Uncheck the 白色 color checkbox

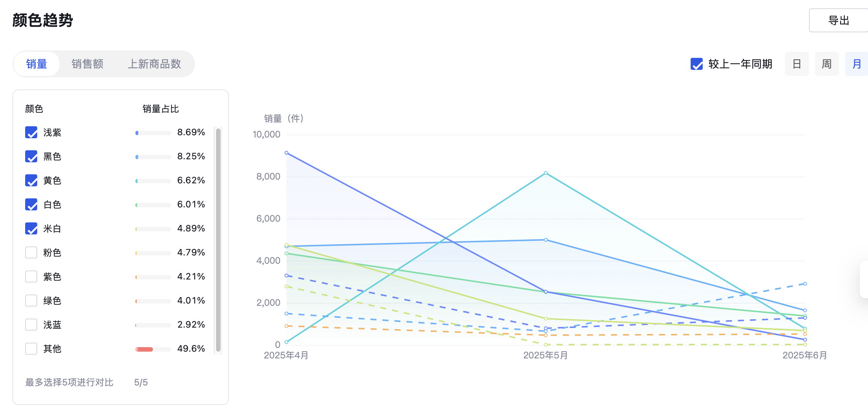pyautogui.click(x=31, y=204)
